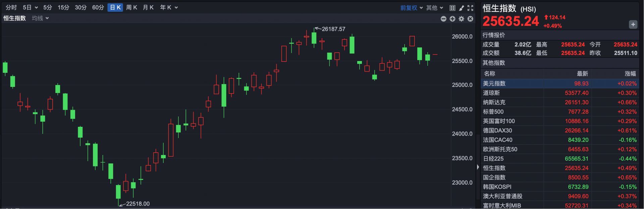644x209 pixels.
Task: Click the 行情报价 section header
Action: [x=493, y=35]
